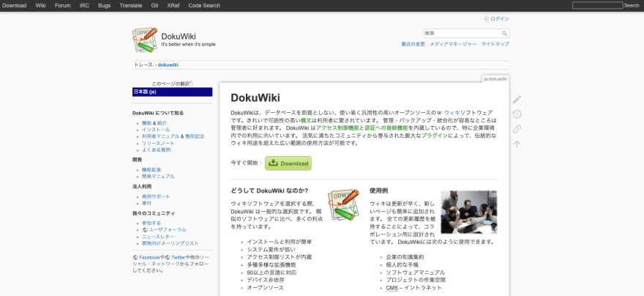This screenshot has width=644, height=296.
Task: Open リリースノート release notes link
Action: tap(158, 143)
